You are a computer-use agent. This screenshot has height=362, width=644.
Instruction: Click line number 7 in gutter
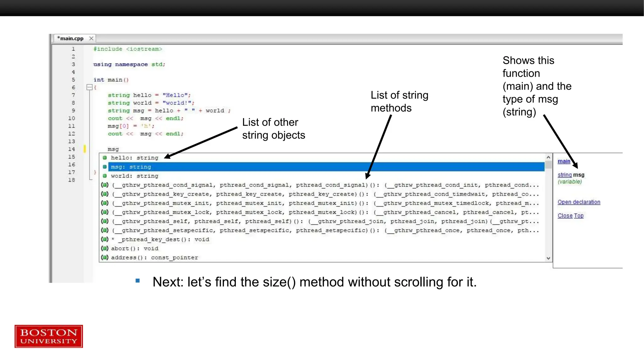[x=73, y=95]
